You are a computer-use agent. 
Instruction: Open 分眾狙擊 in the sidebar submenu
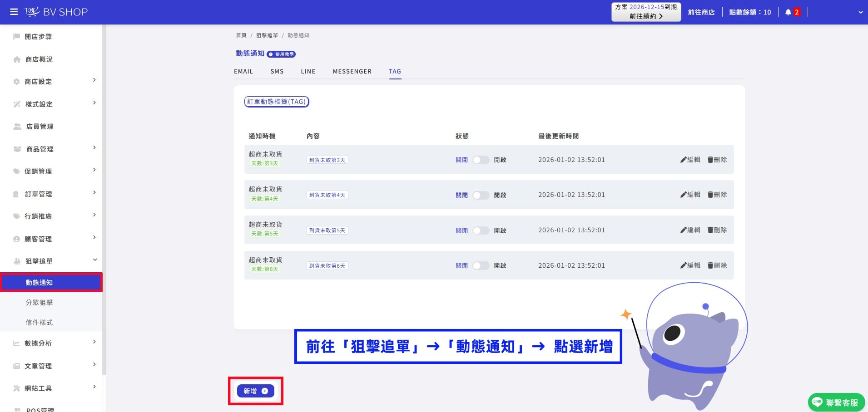tap(39, 303)
